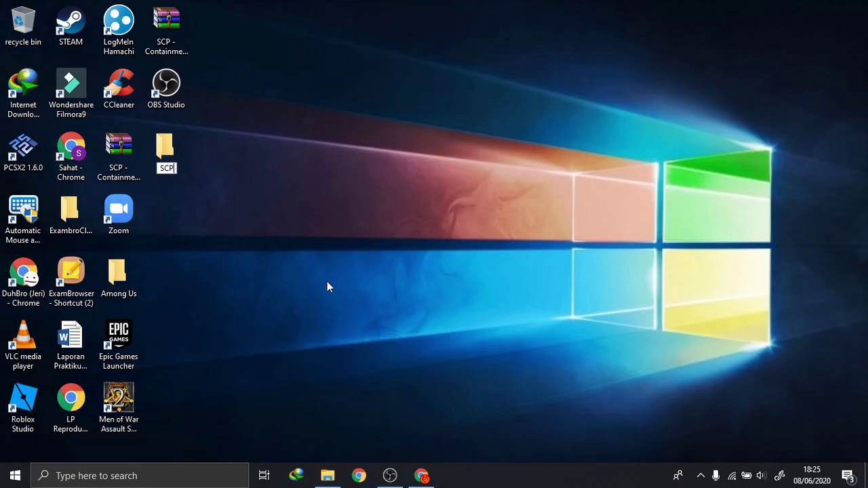Click the microphone tray icon
Screen dimensions: 868x488
pyautogui.click(x=716, y=475)
